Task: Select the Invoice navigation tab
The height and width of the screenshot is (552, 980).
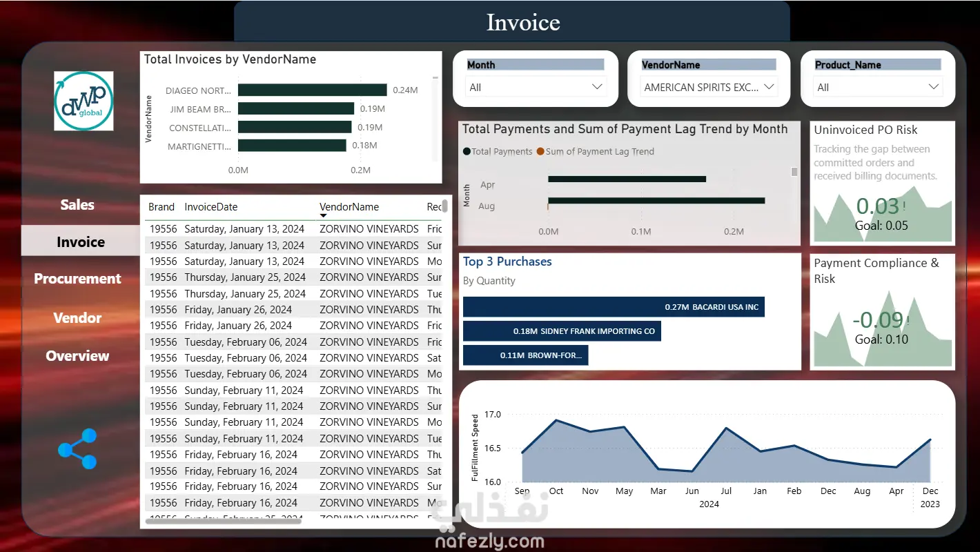Action: coord(81,241)
